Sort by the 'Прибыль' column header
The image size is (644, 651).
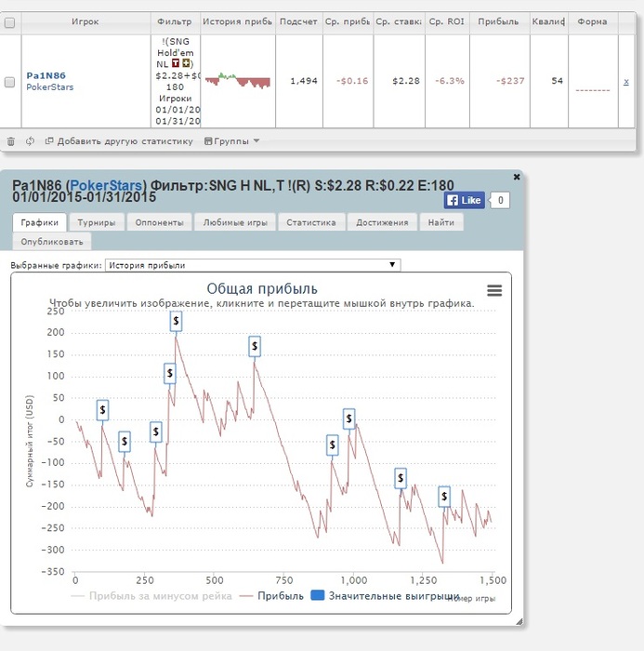498,22
